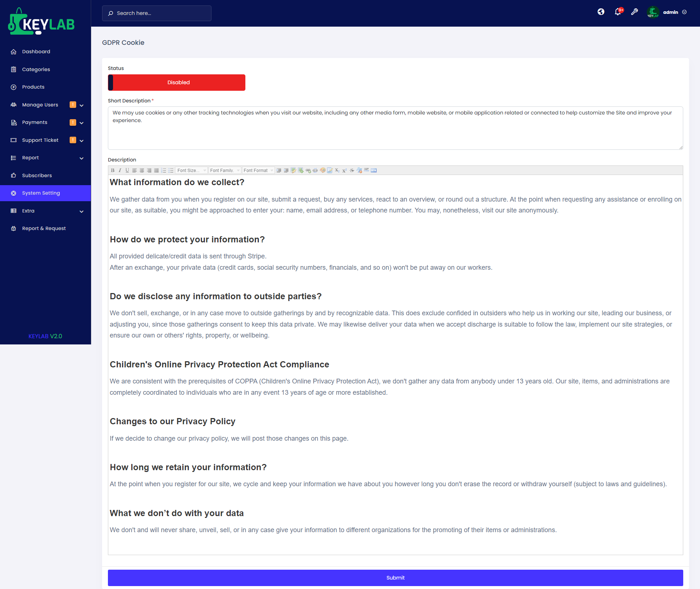Open the admin account menu
The height and width of the screenshot is (589, 700).
click(x=670, y=12)
